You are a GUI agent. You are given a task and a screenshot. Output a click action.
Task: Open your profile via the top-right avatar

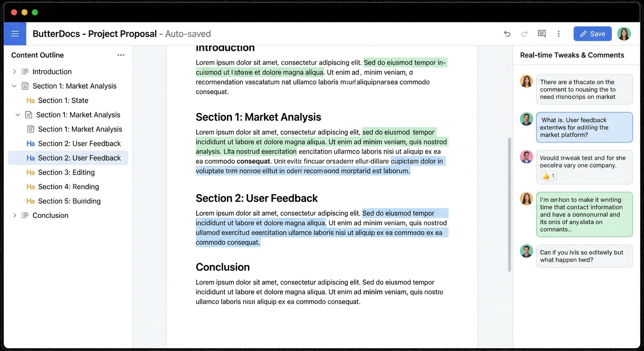coord(624,33)
